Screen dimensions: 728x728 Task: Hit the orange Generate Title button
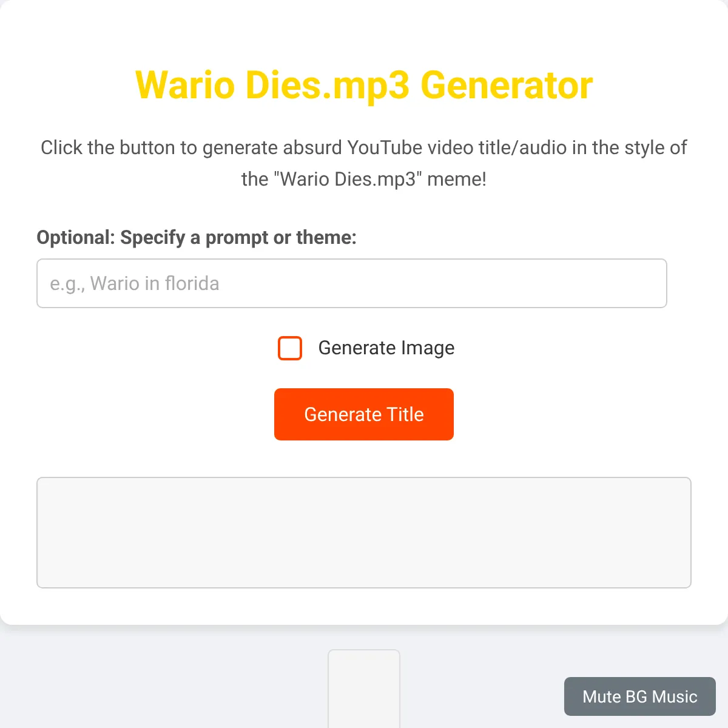[364, 414]
